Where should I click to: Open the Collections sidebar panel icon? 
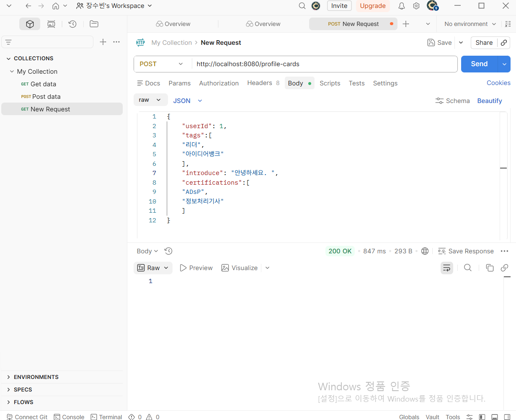[30, 24]
